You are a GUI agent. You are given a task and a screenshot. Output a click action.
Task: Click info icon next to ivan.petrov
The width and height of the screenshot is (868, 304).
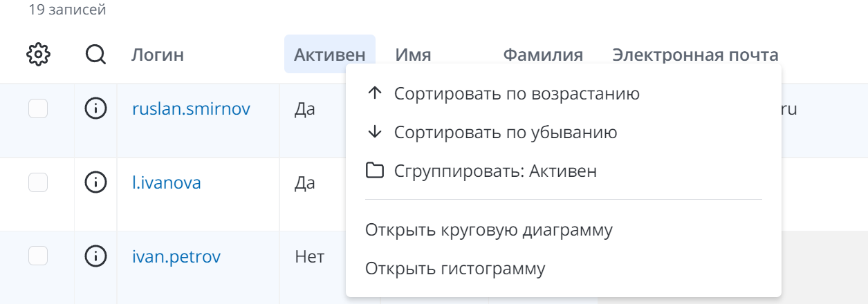95,257
